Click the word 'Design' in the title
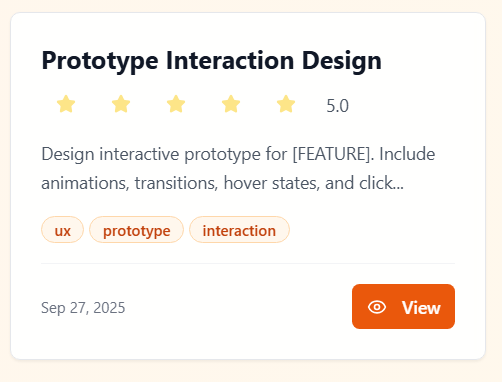The image size is (502, 382). [342, 61]
